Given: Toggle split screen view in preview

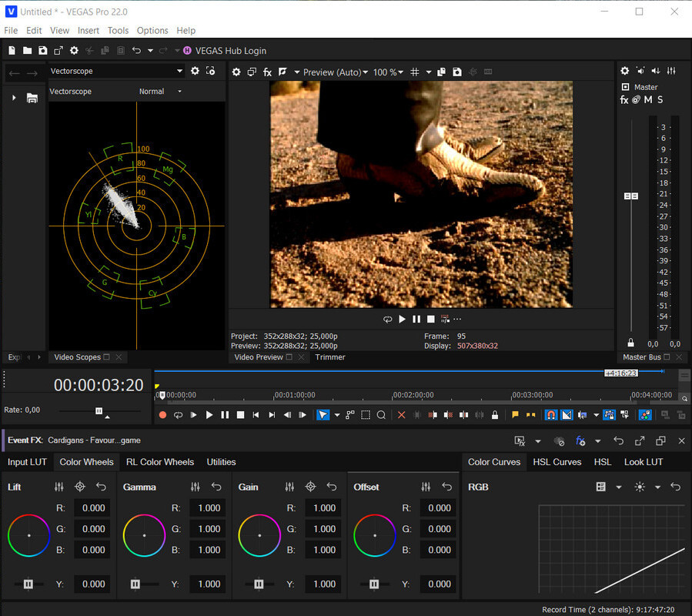Looking at the screenshot, I should (x=283, y=72).
